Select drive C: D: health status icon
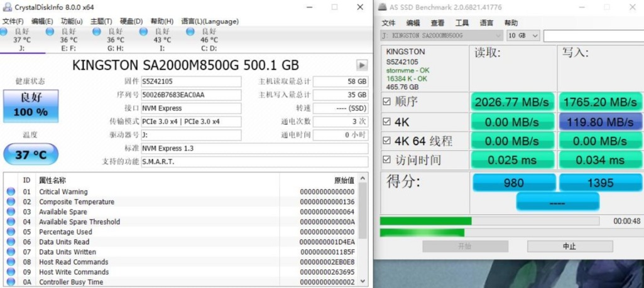 coord(190,31)
